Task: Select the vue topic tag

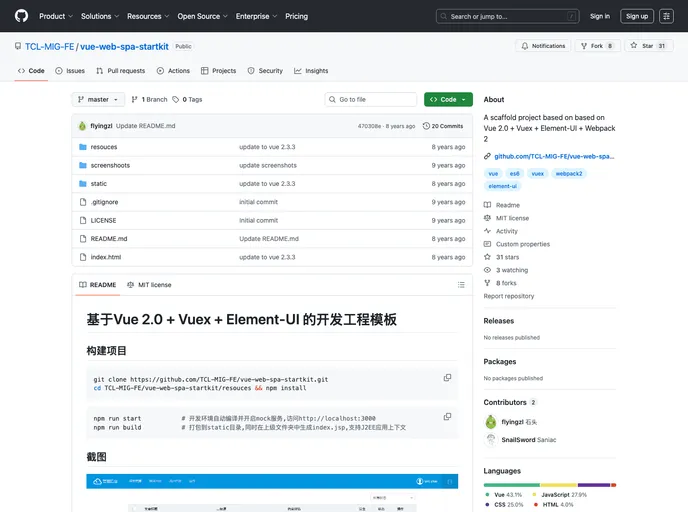Action: 493,174
